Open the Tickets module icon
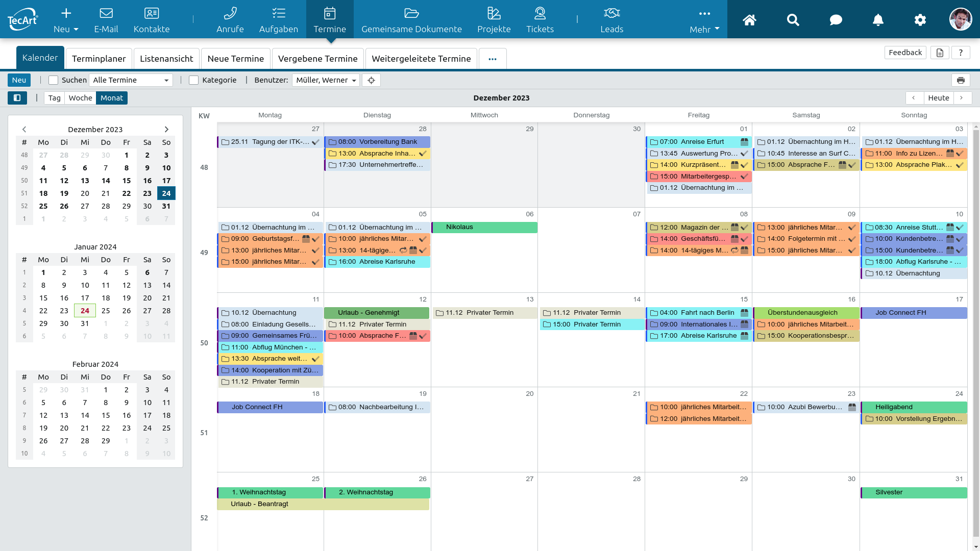 coord(540,13)
